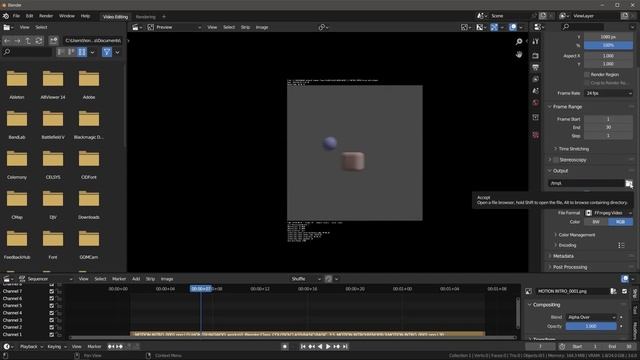This screenshot has height=360, width=640.
Task: Toggle Channel 3 mute checkbox
Action: coord(51,320)
